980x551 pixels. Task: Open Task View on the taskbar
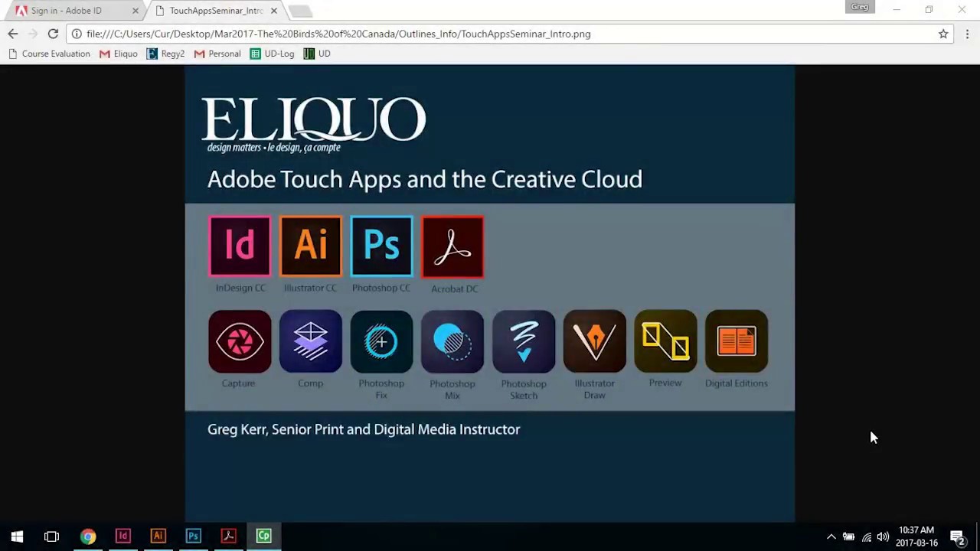click(x=51, y=536)
